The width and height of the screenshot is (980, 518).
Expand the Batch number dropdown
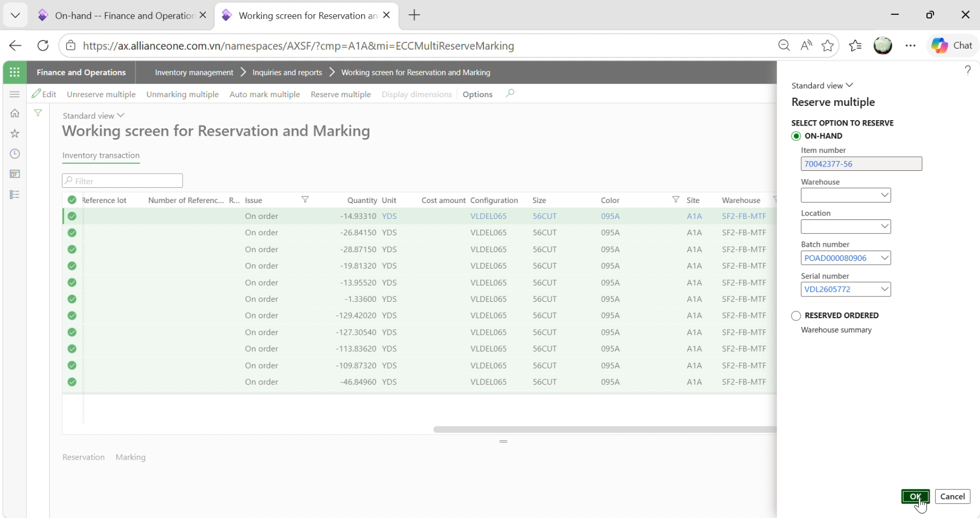point(884,258)
